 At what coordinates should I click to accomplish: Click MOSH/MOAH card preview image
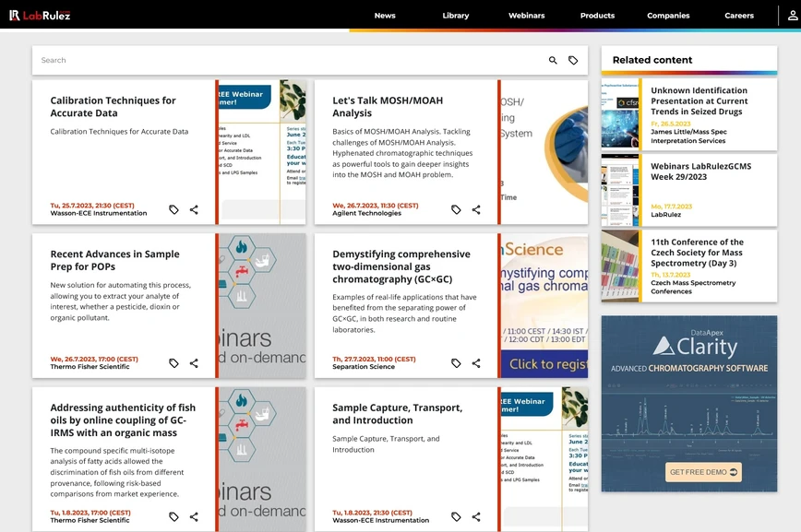tap(544, 152)
